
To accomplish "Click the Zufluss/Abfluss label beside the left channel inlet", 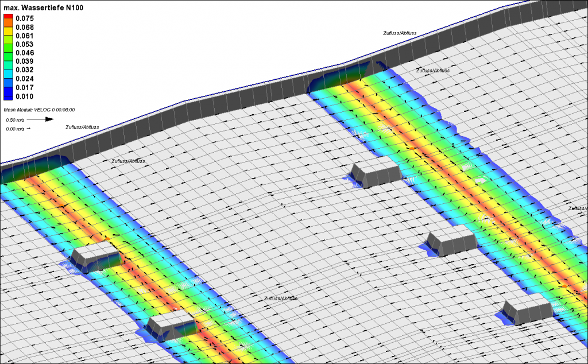I will coord(128,161).
